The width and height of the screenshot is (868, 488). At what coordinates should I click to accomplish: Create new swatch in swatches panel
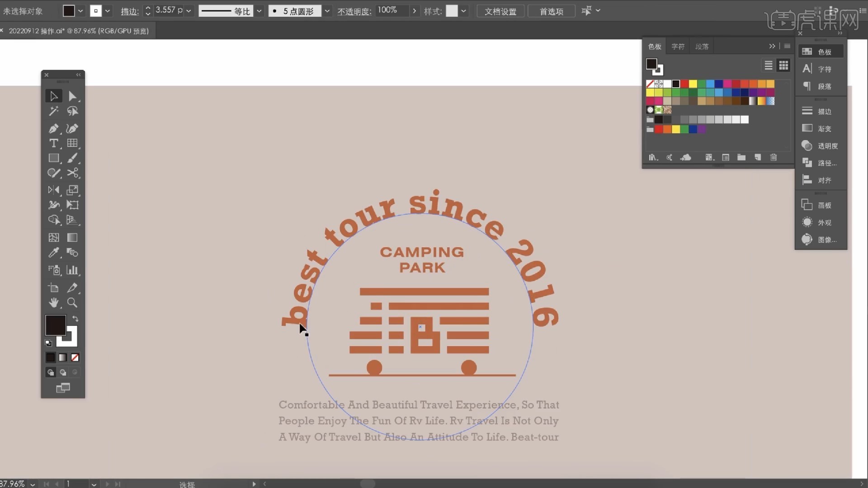pos(758,157)
